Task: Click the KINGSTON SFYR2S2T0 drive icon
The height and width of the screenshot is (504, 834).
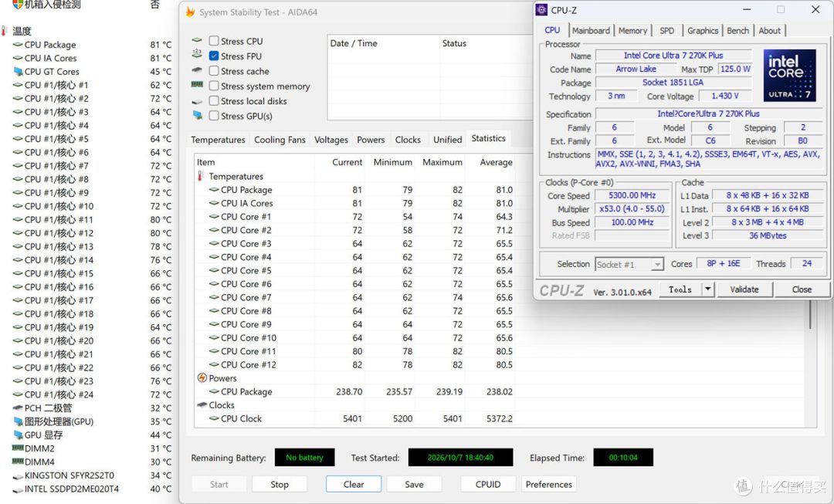Action: [x=18, y=475]
